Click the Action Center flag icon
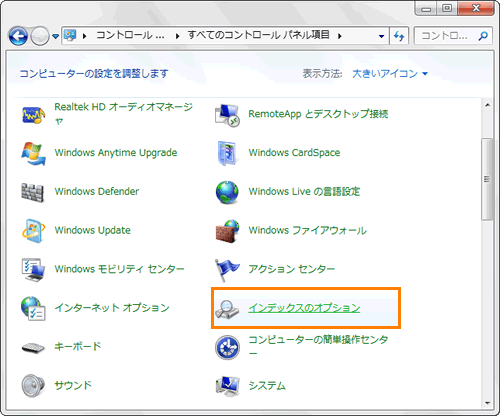Viewport: 500px width, 416px height. 227,270
